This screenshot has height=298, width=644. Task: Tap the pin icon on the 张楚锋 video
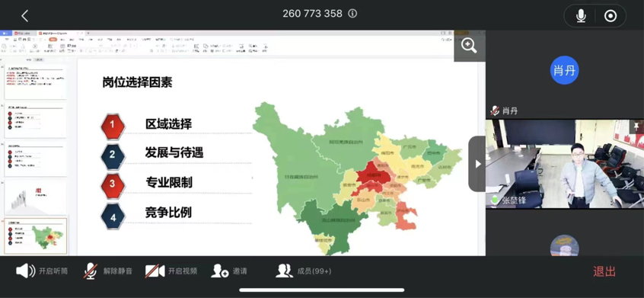tap(636, 126)
